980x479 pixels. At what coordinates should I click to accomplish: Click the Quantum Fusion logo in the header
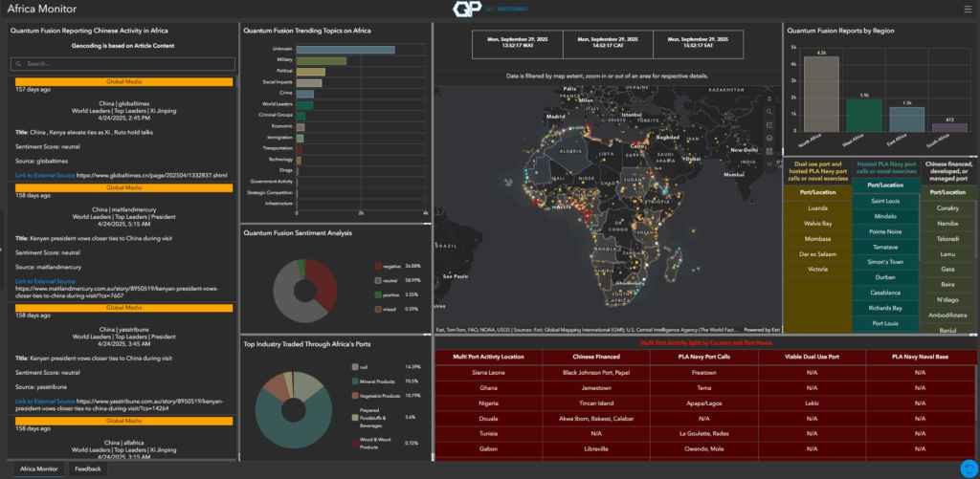tap(463, 9)
